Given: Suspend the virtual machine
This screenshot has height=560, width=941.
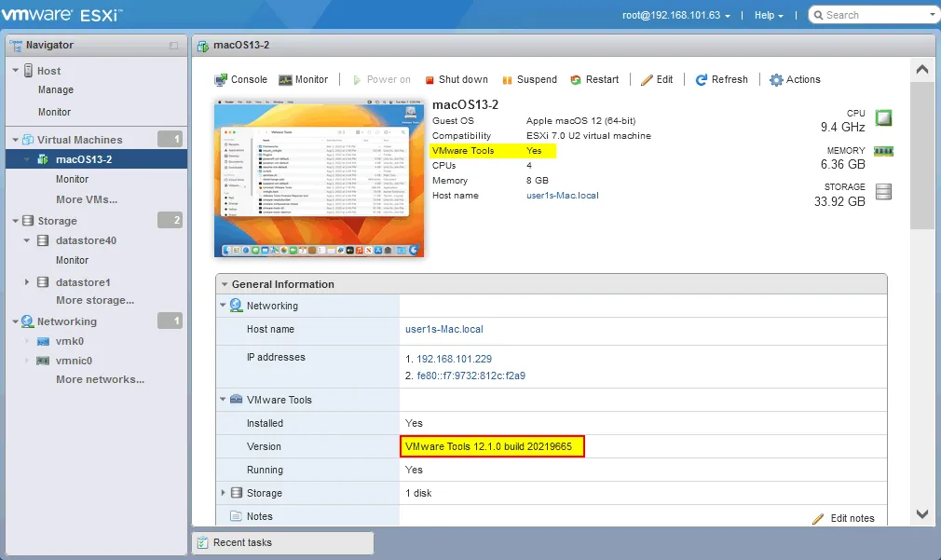Looking at the screenshot, I should pos(508,80).
